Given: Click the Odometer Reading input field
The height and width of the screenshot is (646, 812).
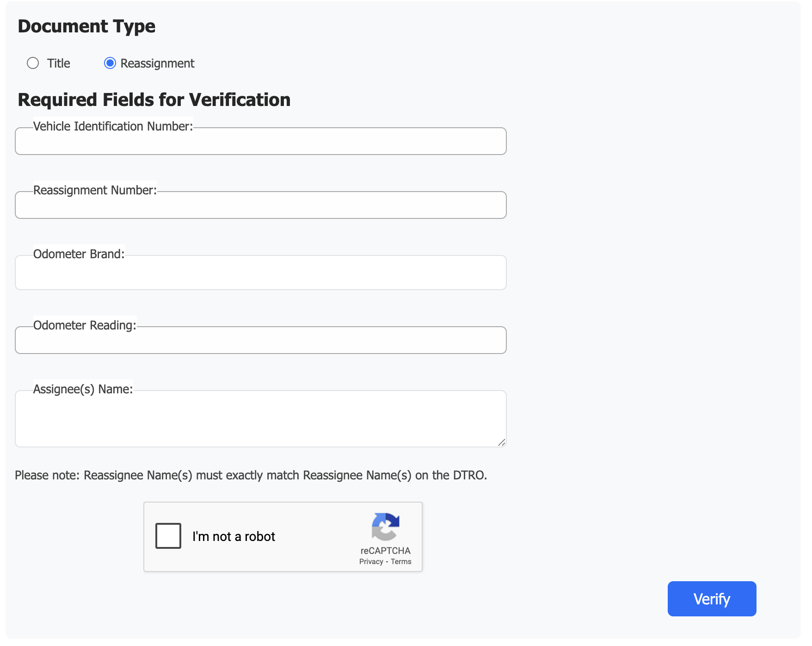Looking at the screenshot, I should click(x=261, y=340).
